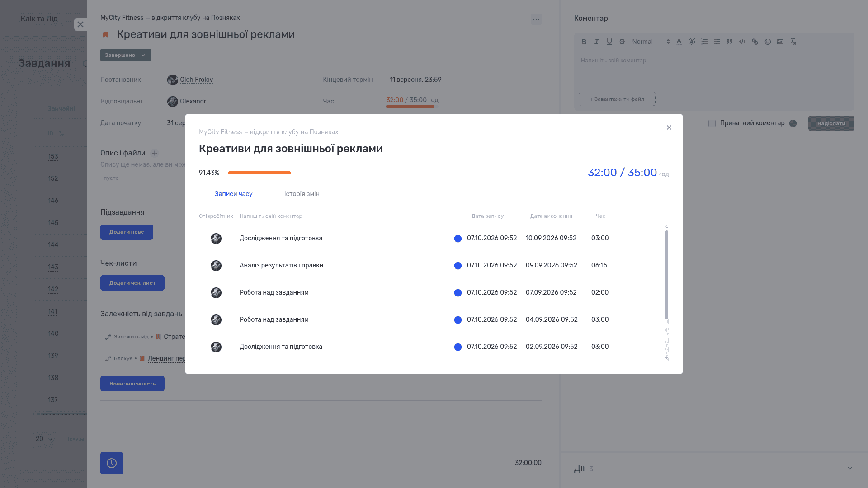Click info icon on 09.09.2026 time record
868x488 pixels.
[458, 266]
